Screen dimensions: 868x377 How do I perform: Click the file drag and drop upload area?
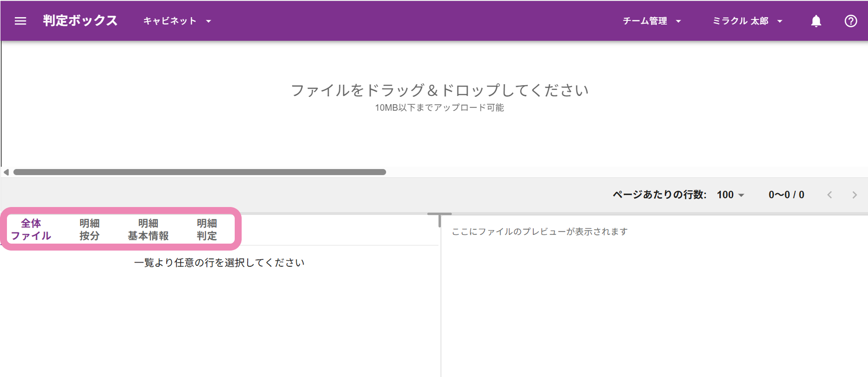(x=439, y=97)
